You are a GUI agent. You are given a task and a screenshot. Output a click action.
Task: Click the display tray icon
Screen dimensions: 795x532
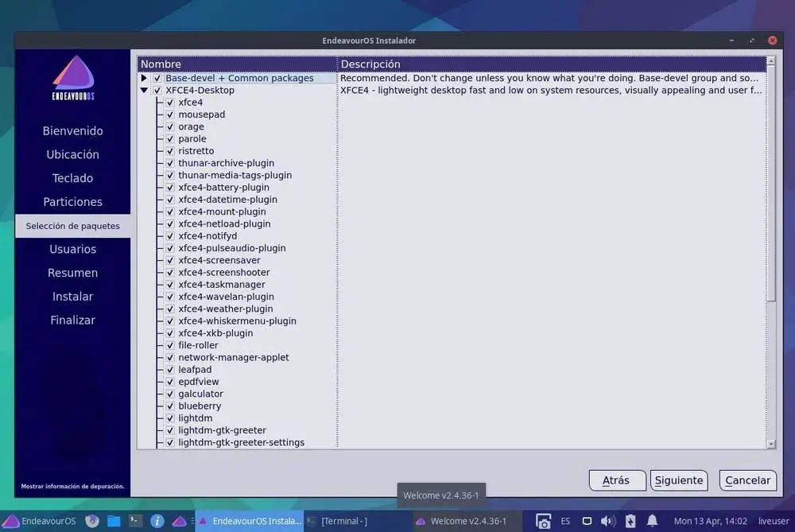[587, 521]
